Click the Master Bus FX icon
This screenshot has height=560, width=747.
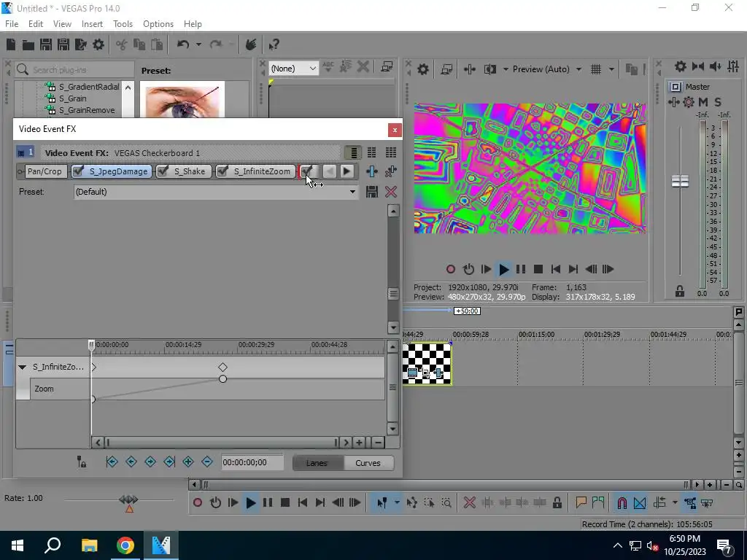(x=674, y=102)
